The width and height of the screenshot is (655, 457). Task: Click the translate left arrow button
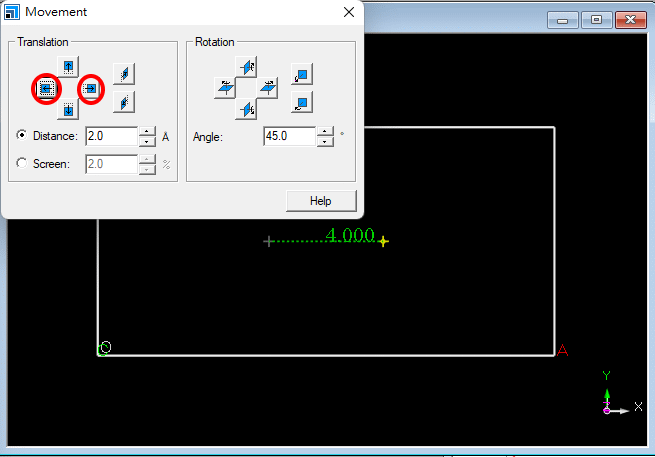coord(45,89)
